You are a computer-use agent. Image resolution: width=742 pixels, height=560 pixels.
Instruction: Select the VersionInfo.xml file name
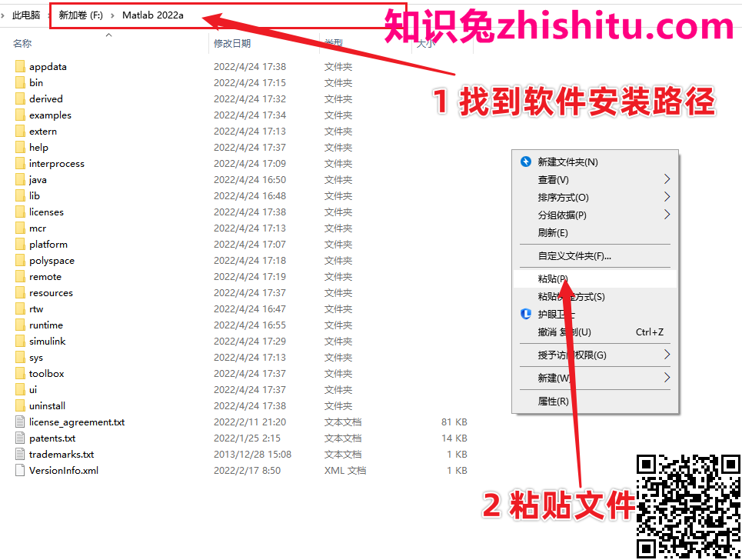click(63, 470)
